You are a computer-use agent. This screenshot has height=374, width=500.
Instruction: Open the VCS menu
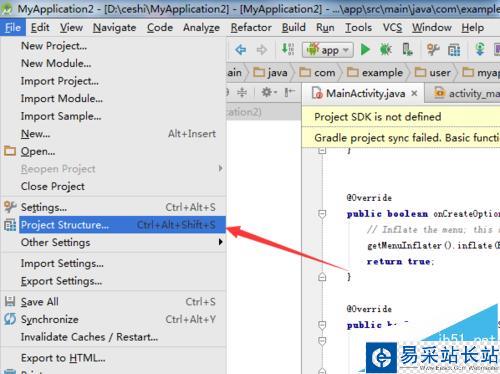pos(392,27)
